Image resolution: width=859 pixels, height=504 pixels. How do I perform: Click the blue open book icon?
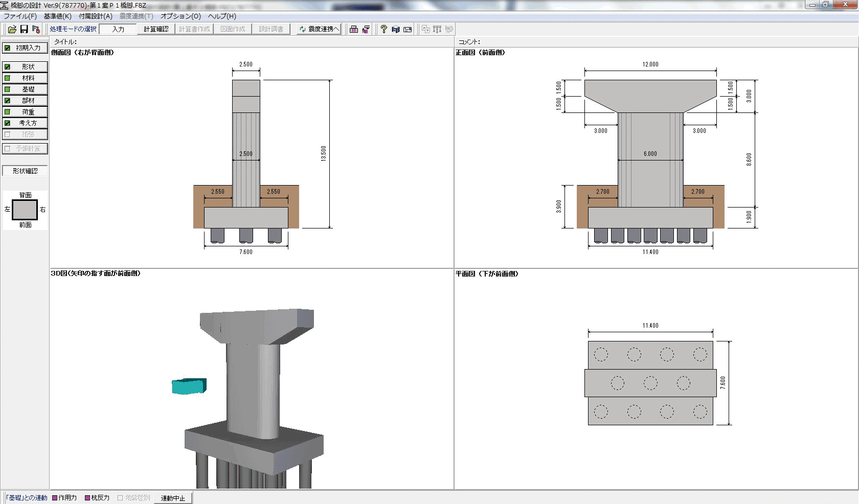396,29
